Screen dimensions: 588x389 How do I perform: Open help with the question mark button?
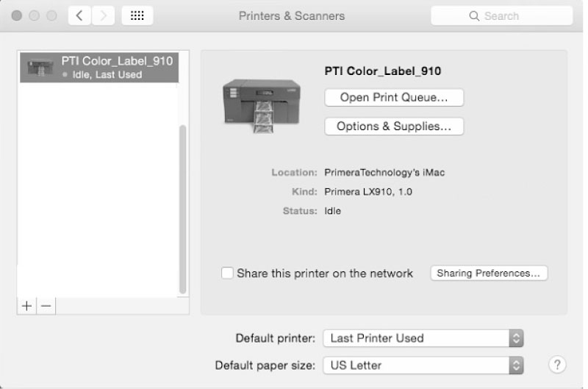[x=557, y=365]
